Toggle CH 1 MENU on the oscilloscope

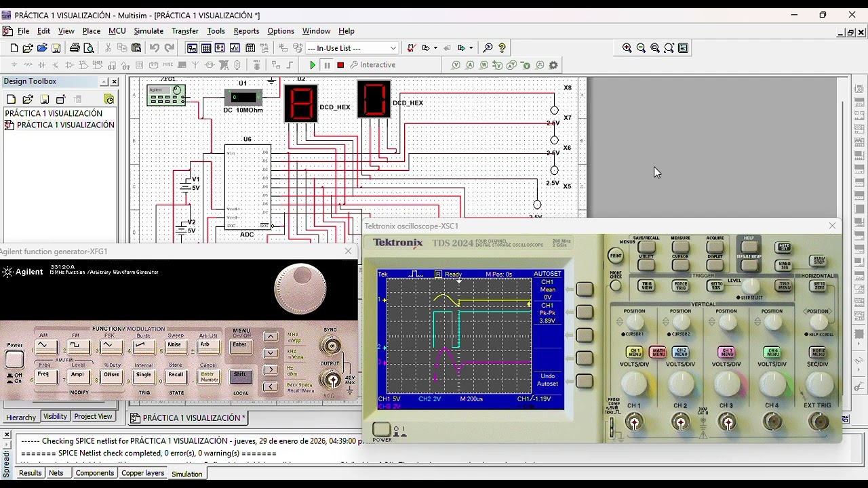(x=634, y=352)
